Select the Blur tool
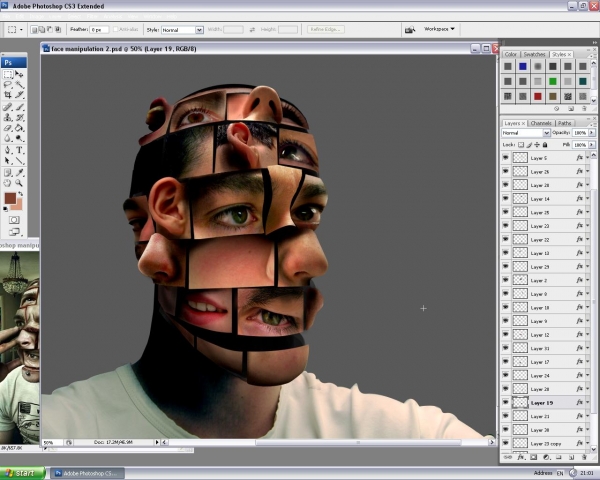This screenshot has height=480, width=600. click(x=8, y=138)
